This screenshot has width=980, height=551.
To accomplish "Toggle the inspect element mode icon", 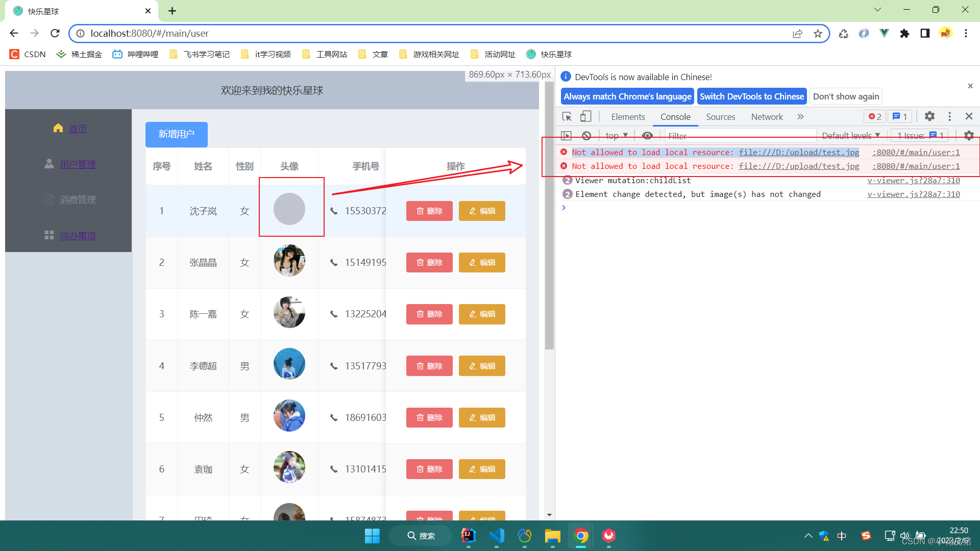I will 567,116.
